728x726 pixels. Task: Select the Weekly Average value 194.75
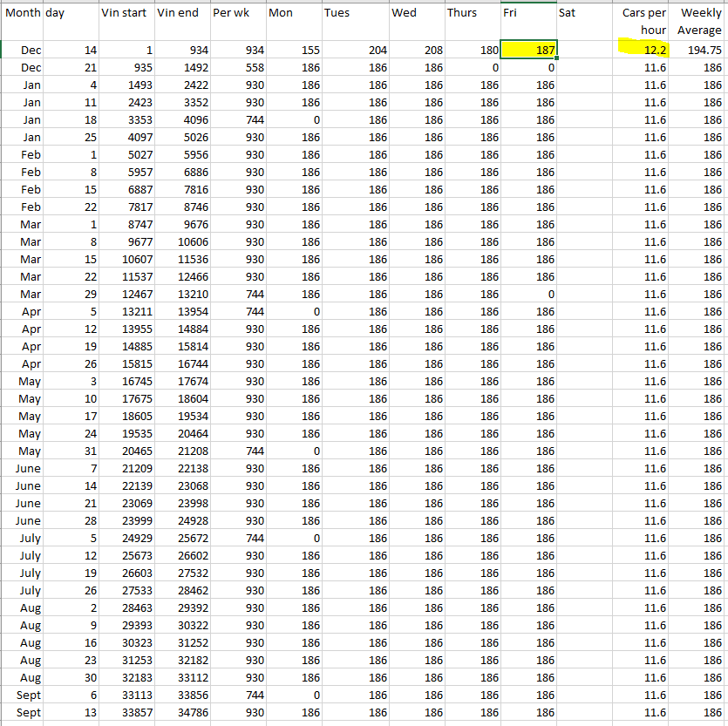coord(699,51)
